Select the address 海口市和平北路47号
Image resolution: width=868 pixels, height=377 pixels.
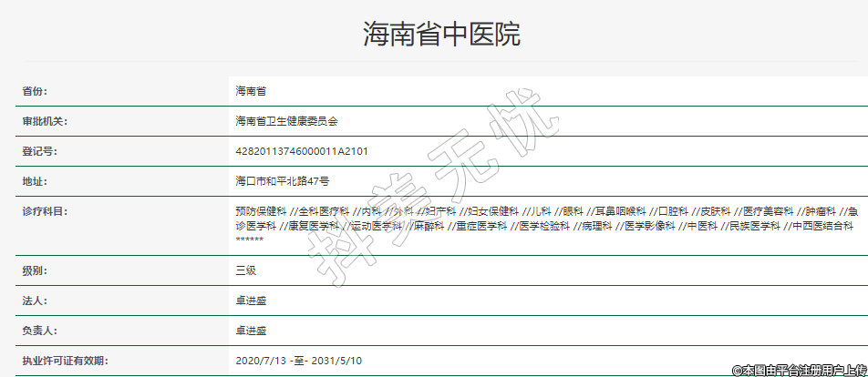coord(283,181)
